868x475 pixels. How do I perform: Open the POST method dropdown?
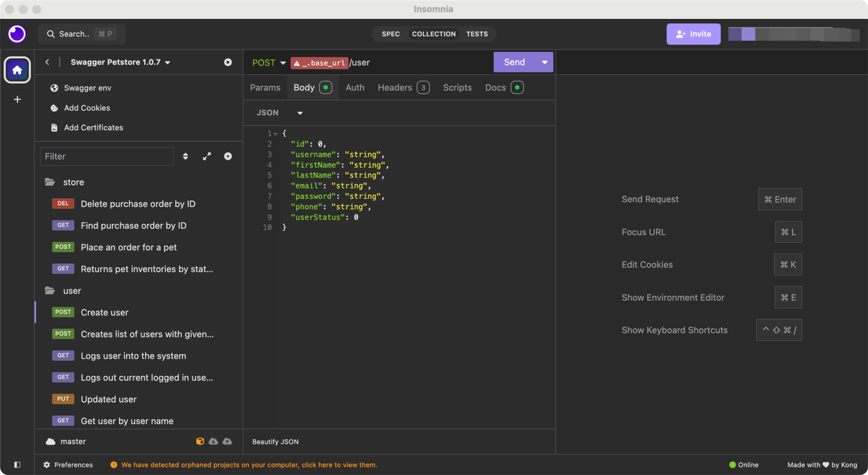(269, 62)
